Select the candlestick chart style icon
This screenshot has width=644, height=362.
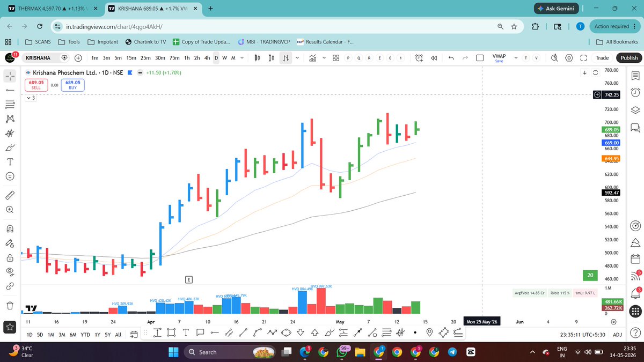[x=257, y=58]
